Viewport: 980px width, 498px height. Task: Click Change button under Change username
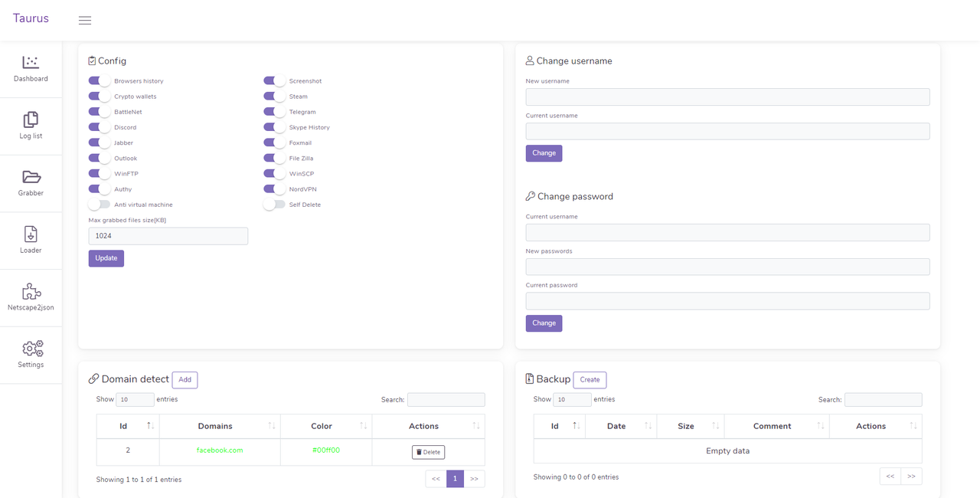(544, 153)
